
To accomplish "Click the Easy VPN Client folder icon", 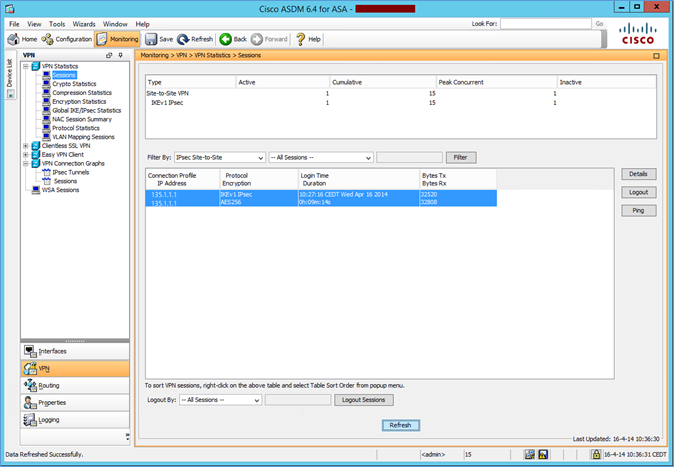I will (x=36, y=154).
